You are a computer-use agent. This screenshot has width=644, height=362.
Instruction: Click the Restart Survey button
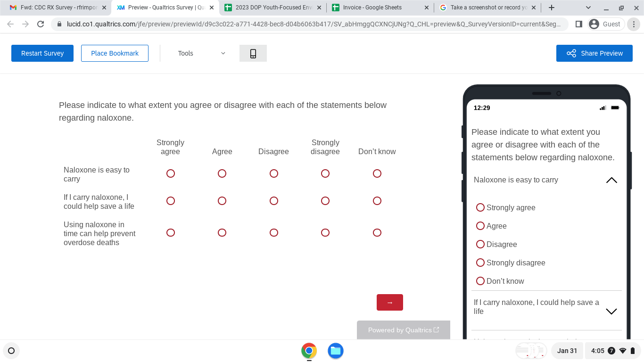click(42, 53)
